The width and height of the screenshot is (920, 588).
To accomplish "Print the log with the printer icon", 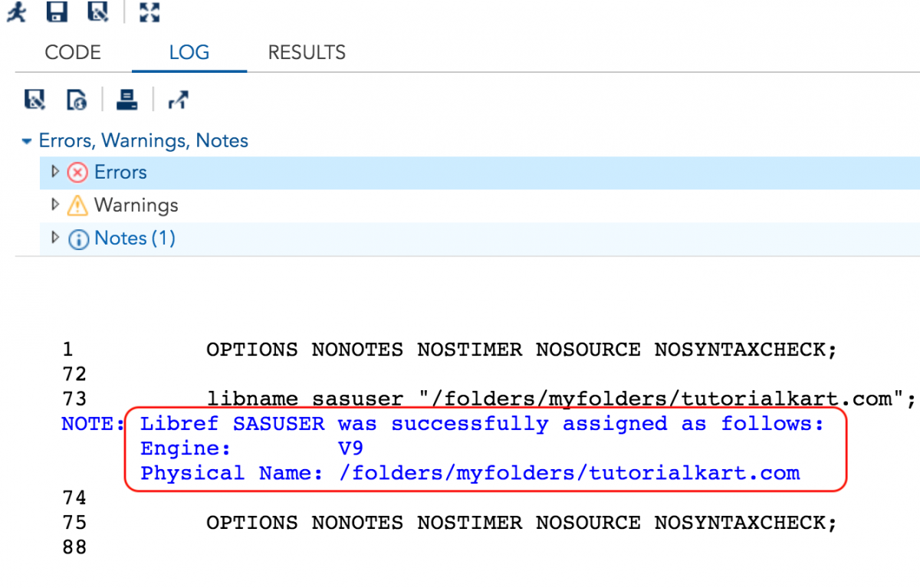I will [x=127, y=100].
